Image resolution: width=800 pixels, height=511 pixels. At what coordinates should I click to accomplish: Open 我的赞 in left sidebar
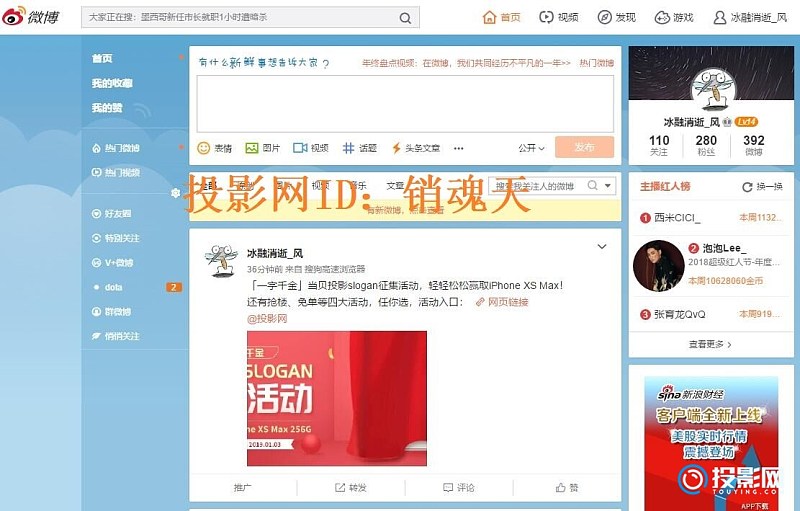(x=107, y=107)
